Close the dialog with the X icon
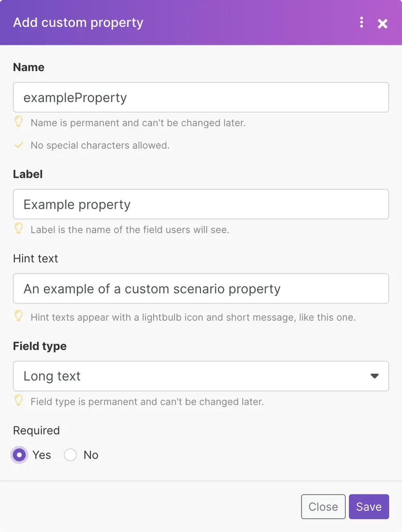Viewport: 402px width, 532px height. click(x=382, y=23)
